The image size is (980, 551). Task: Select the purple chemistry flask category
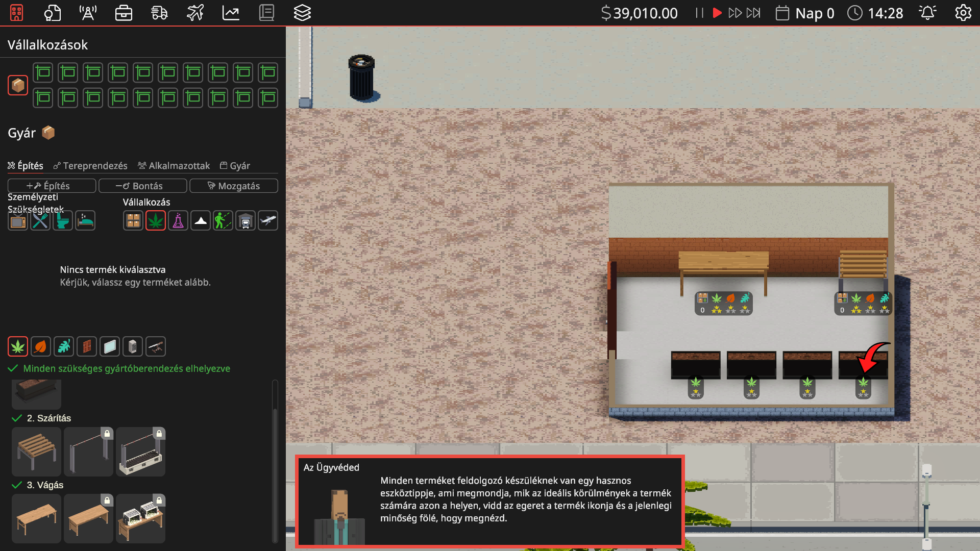click(178, 221)
